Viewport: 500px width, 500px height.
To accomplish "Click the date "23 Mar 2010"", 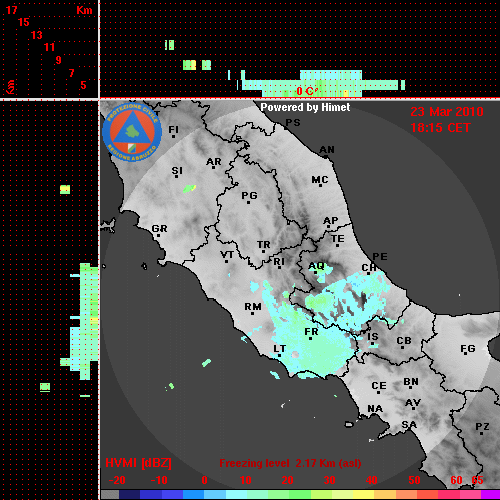I will (x=447, y=112).
